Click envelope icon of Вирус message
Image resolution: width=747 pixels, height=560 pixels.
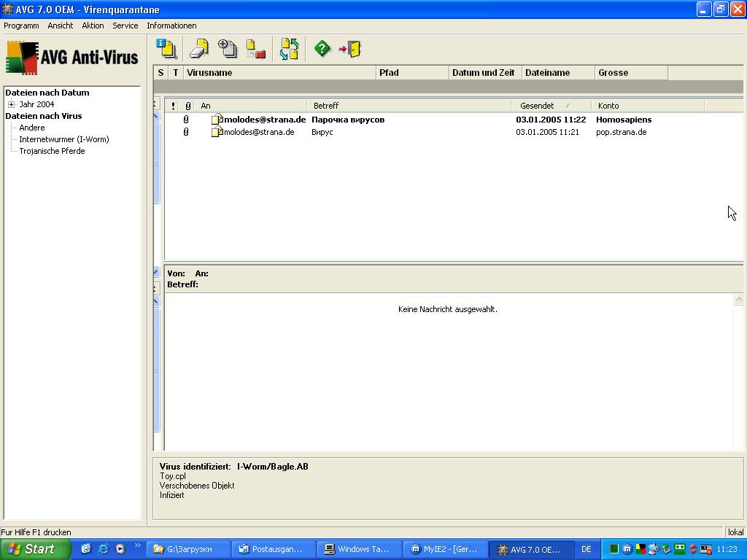[217, 132]
